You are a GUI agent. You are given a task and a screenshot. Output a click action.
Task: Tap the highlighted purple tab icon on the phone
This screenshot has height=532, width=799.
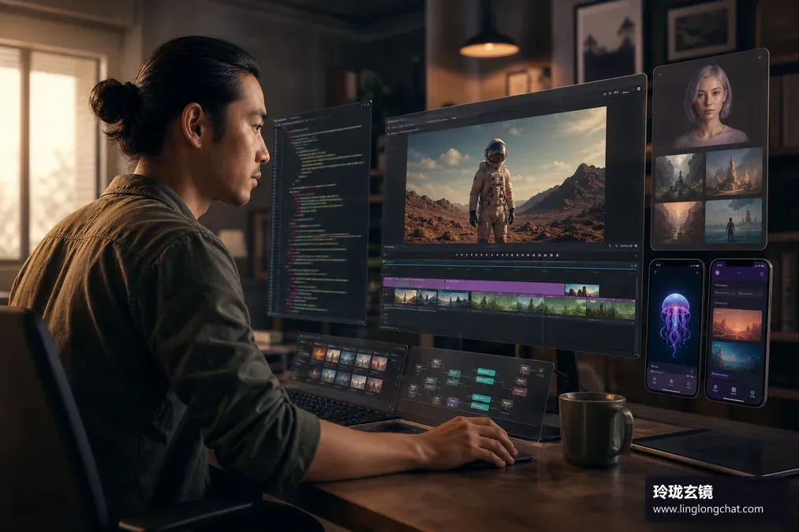click(734, 390)
